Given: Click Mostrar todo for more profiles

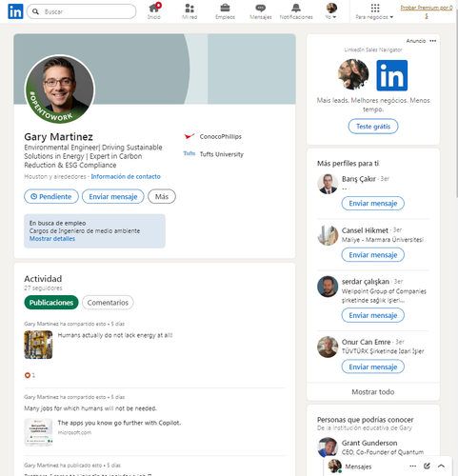Looking at the screenshot, I should click(x=373, y=392).
